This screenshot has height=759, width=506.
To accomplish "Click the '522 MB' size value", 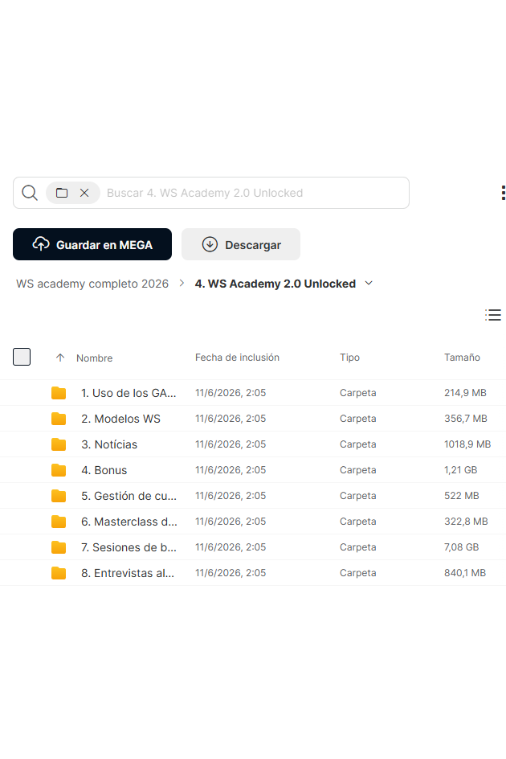I will (x=461, y=495).
